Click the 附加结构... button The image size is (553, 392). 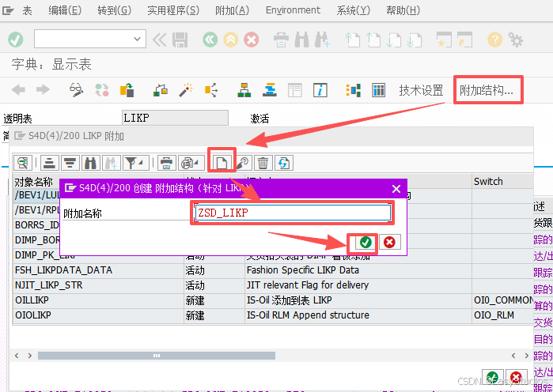click(487, 91)
